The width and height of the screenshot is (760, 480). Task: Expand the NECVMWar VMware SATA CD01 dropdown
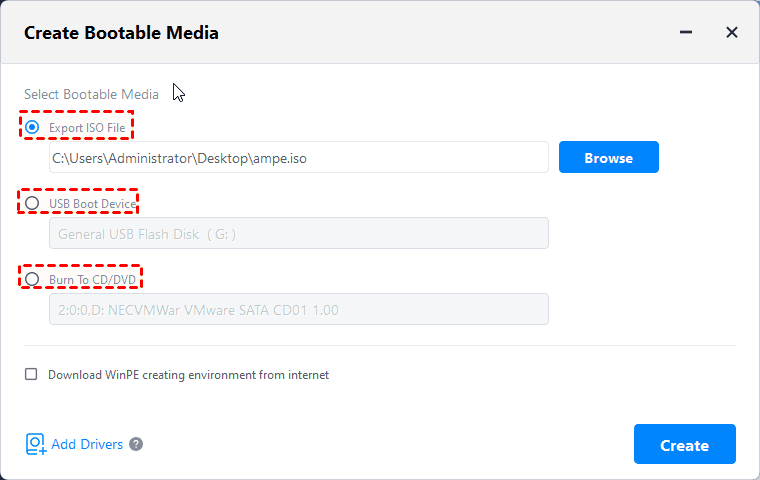298,310
